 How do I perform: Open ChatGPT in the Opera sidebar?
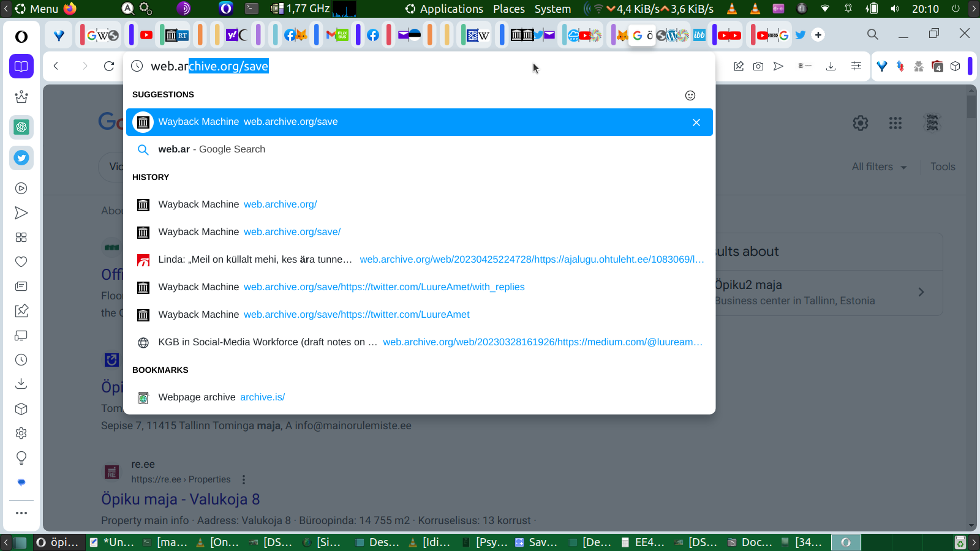(21, 127)
